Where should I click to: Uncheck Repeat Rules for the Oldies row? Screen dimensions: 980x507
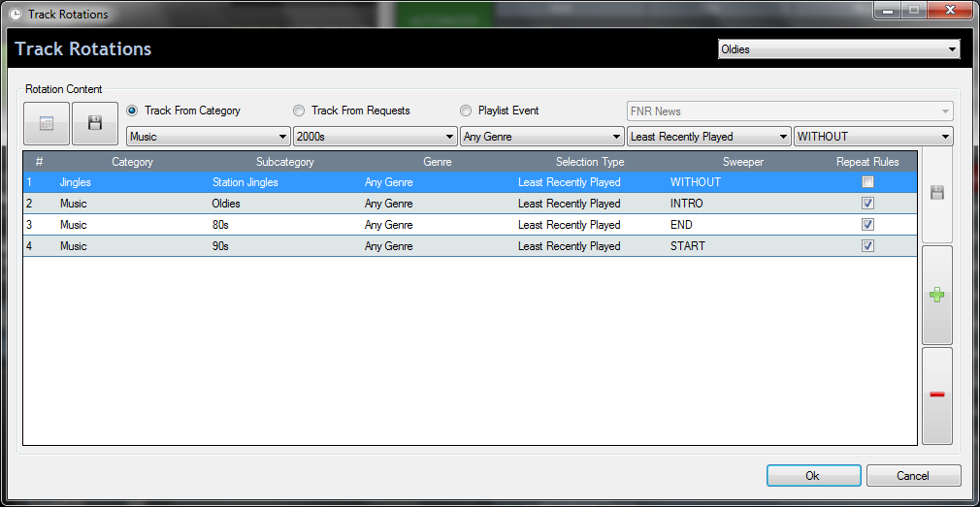(x=867, y=204)
